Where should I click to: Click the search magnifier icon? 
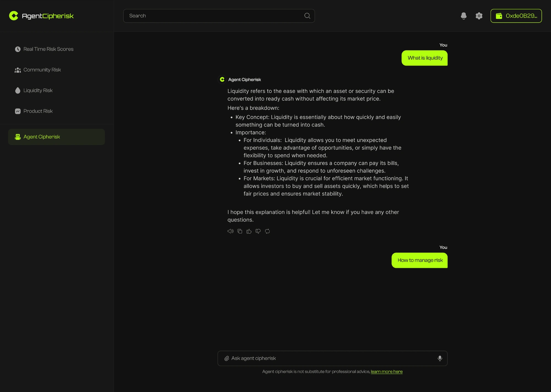(x=307, y=16)
